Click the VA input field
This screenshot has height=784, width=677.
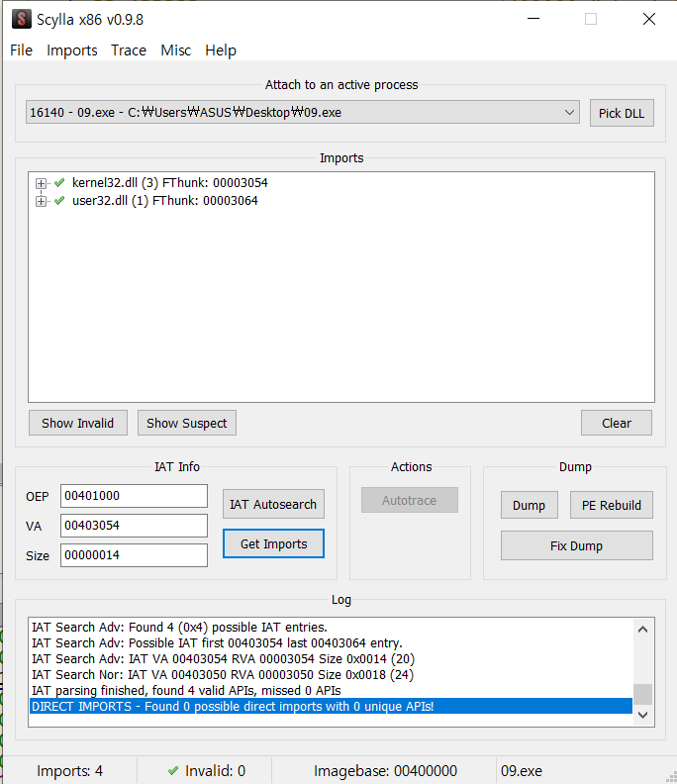coord(134,526)
